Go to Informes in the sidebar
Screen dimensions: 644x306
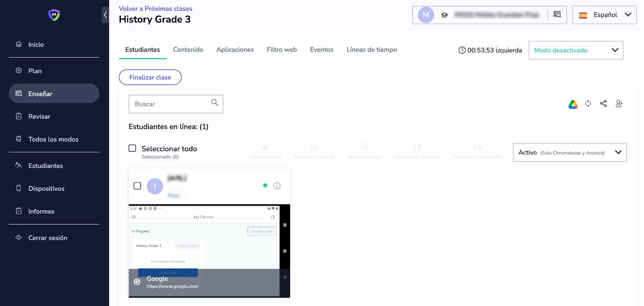41,212
